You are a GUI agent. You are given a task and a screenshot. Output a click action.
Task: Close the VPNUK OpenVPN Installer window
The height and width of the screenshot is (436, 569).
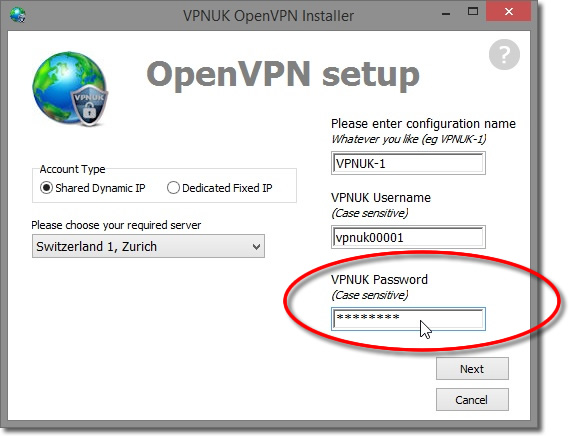(x=508, y=12)
